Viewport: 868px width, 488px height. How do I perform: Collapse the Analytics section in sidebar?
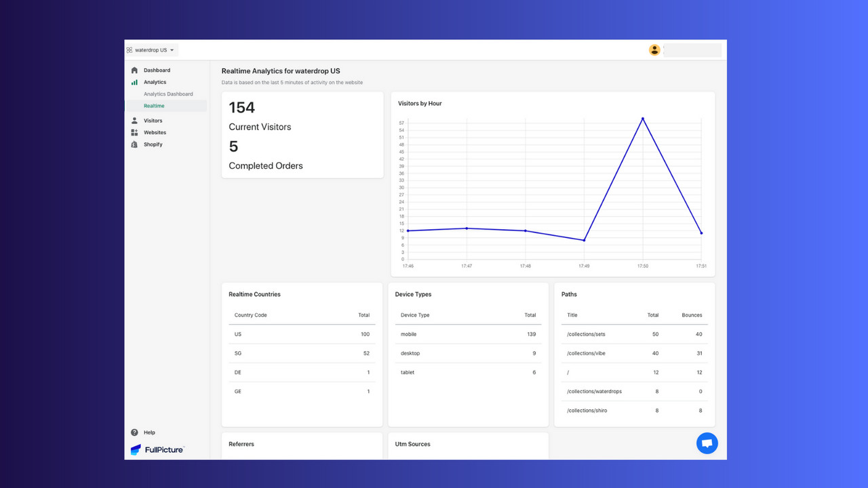click(x=155, y=82)
